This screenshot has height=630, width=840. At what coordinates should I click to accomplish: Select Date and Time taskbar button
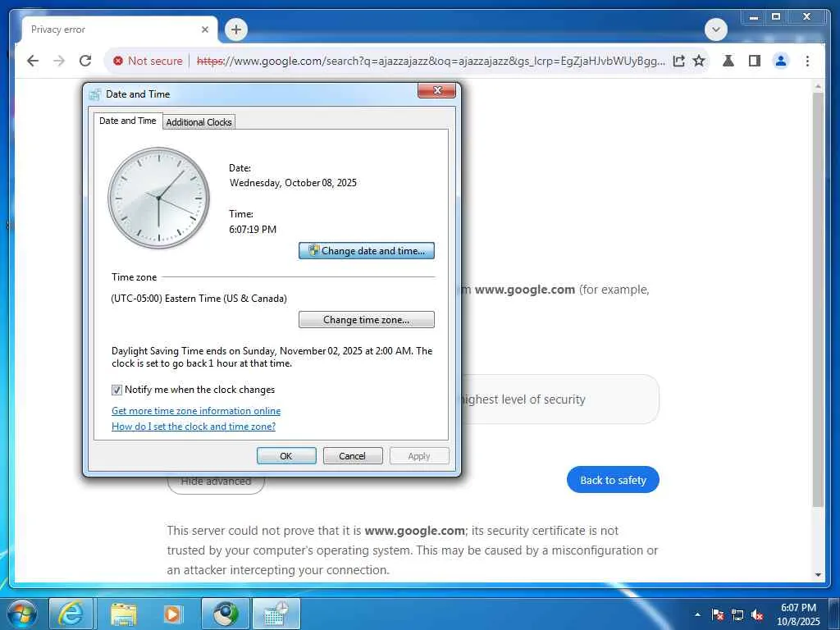[276, 614]
